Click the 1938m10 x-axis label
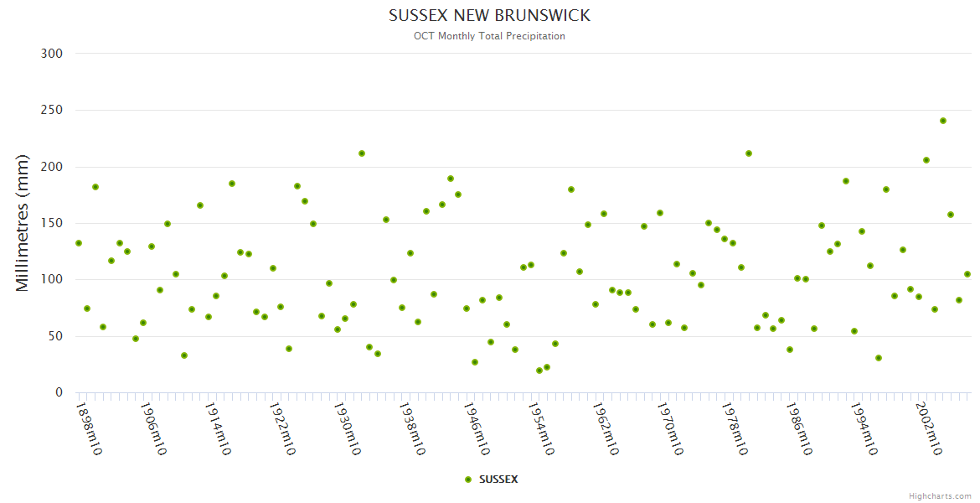The width and height of the screenshot is (980, 503). click(411, 429)
